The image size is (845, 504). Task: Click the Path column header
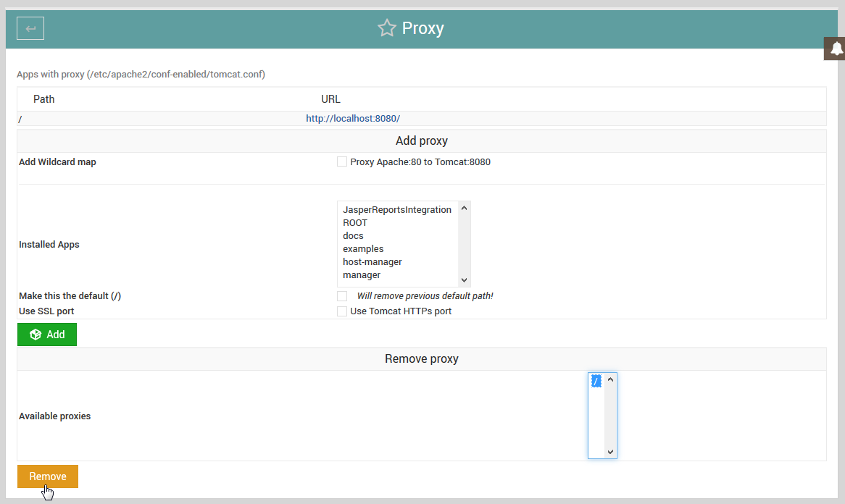pyautogui.click(x=43, y=99)
